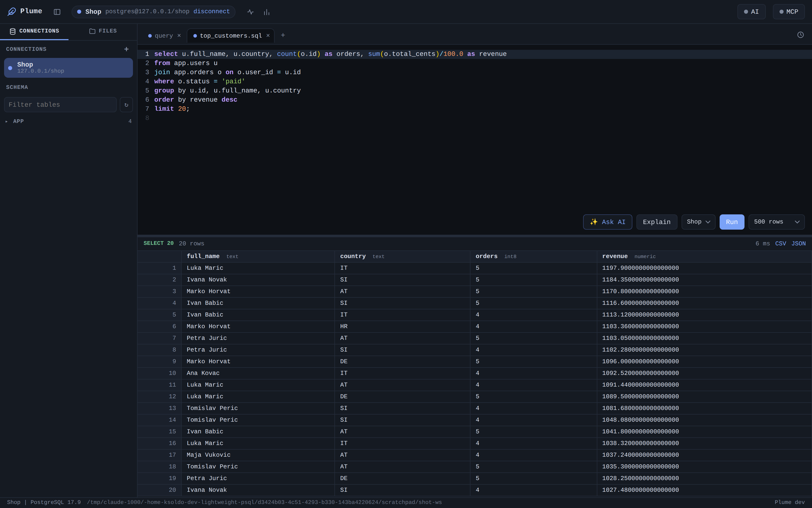Select the Maja Vukovic name cell
812x508 pixels.
tap(258, 455)
